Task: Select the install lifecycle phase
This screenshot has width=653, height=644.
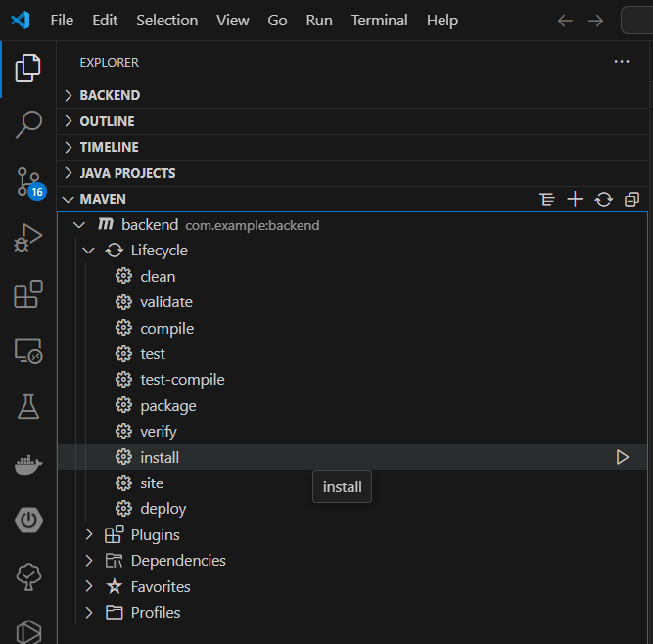Action: click(352, 457)
